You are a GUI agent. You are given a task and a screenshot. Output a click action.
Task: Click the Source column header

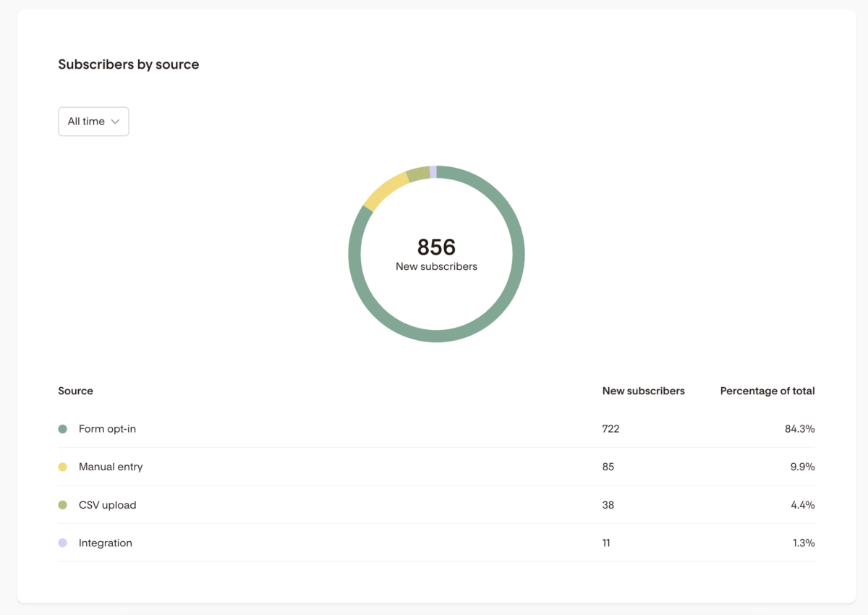pos(76,391)
